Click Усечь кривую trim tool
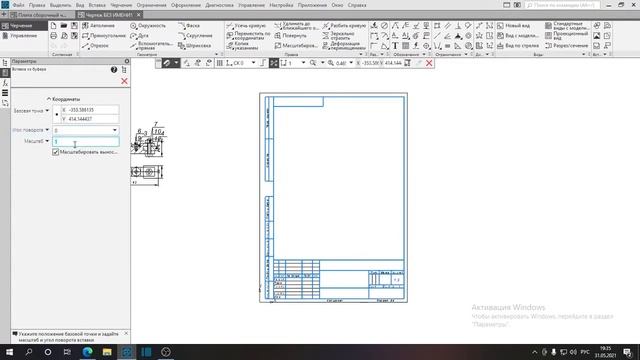 [x=246, y=26]
